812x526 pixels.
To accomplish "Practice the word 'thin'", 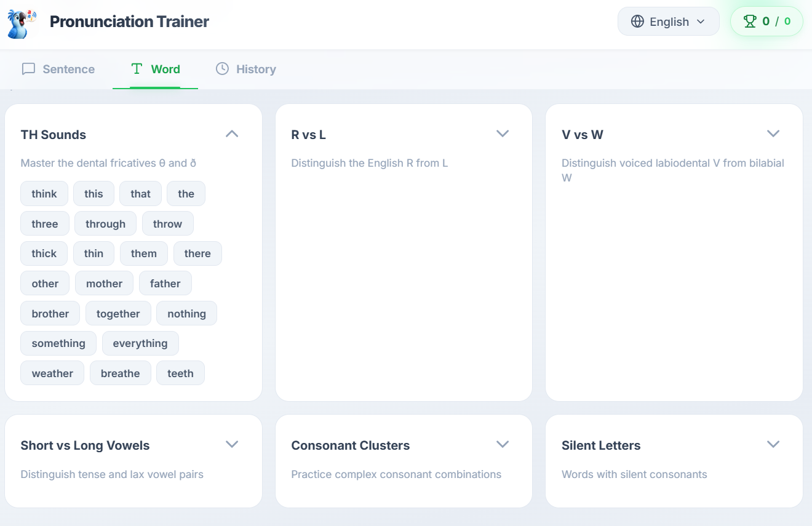I will coord(94,253).
